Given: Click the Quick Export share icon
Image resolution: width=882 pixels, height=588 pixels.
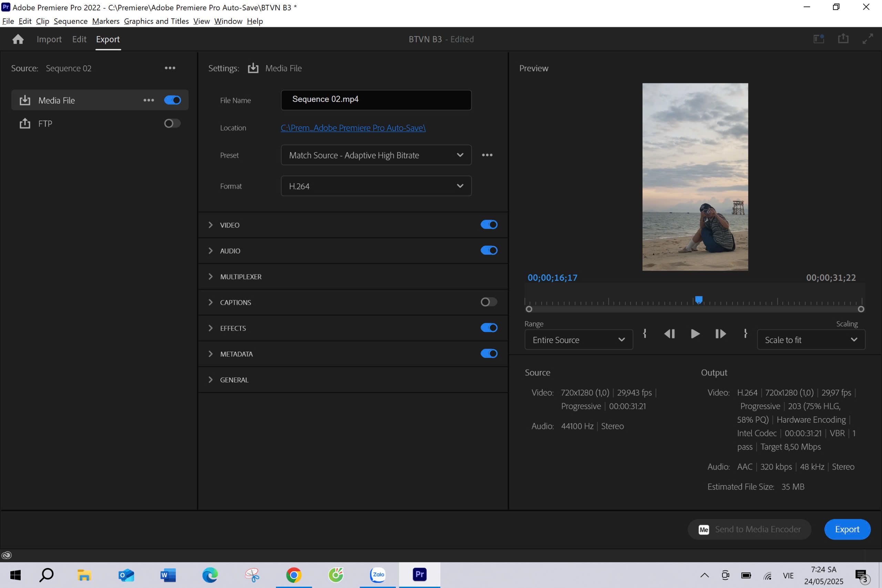Looking at the screenshot, I should click(843, 39).
